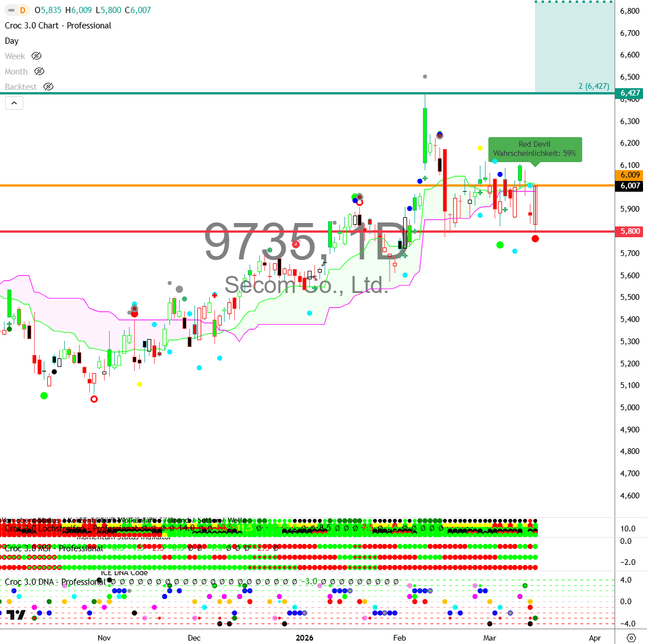Show the Month indicator via eye icon
647x644 pixels.
(x=39, y=72)
